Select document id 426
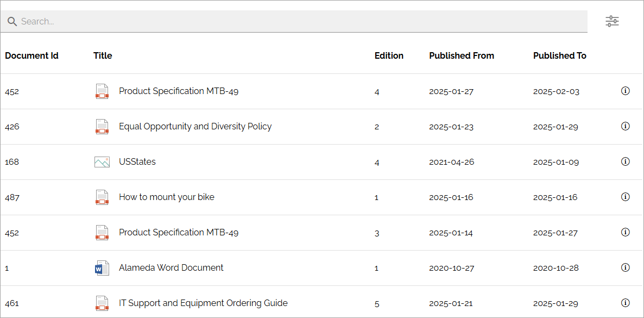 12,127
